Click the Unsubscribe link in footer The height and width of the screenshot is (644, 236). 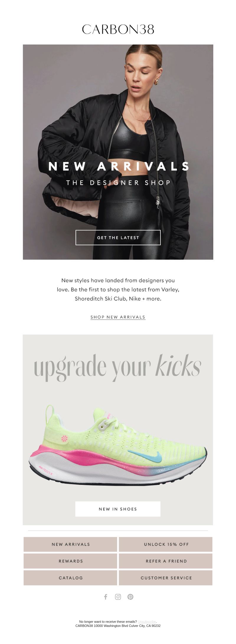pyautogui.click(x=147, y=622)
